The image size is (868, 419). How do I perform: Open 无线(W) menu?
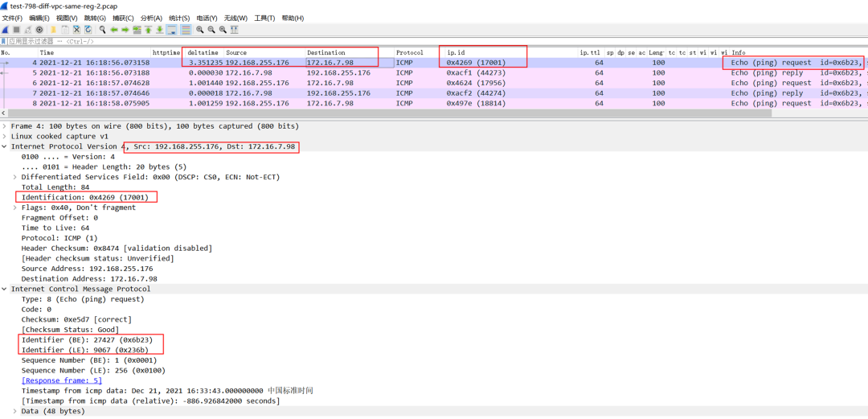tap(235, 18)
